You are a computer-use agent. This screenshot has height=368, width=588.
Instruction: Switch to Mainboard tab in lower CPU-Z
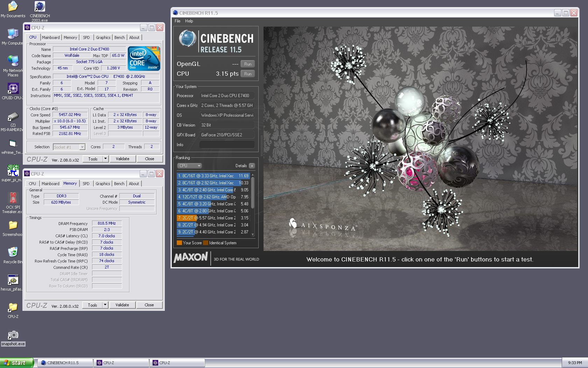[x=50, y=184]
